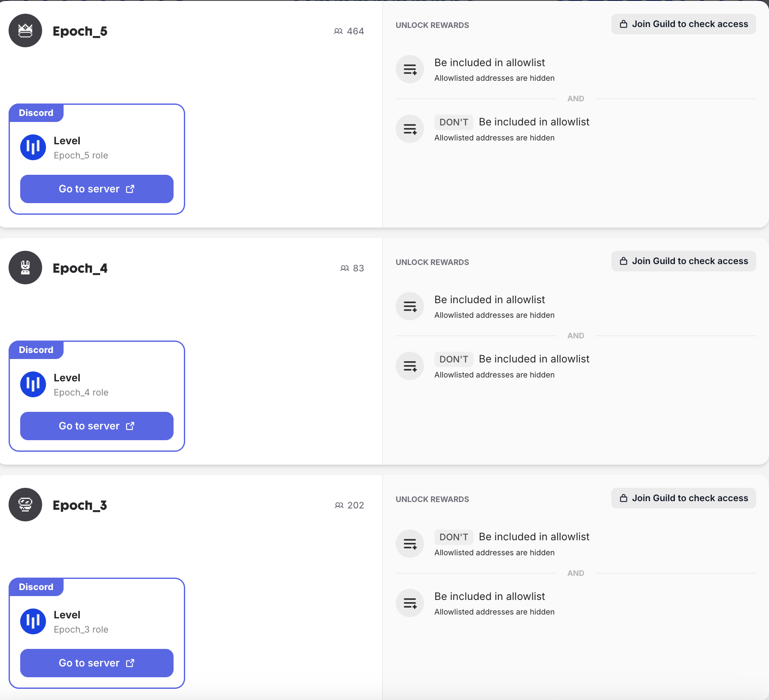Click the DON'T tag in Epoch_5 requirements
The height and width of the screenshot is (700, 769).
point(454,122)
